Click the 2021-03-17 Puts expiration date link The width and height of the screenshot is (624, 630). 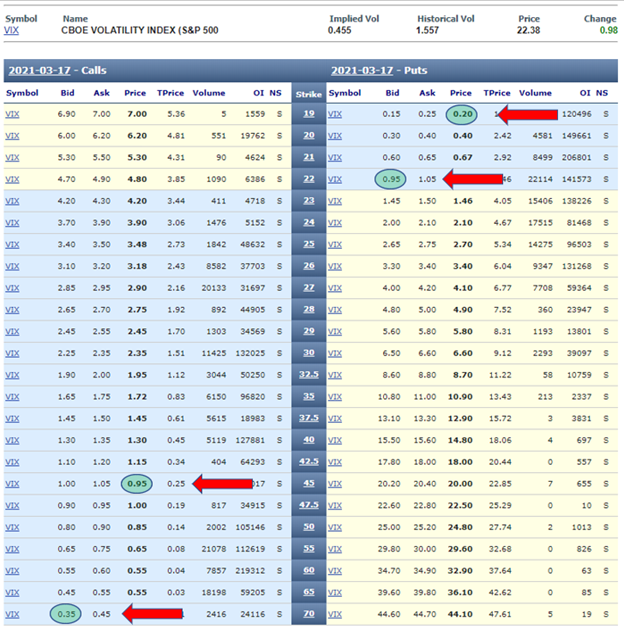pos(362,70)
